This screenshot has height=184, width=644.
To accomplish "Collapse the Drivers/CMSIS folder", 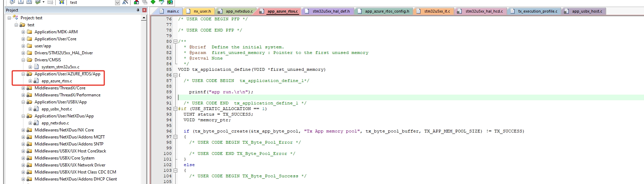I will (23, 60).
